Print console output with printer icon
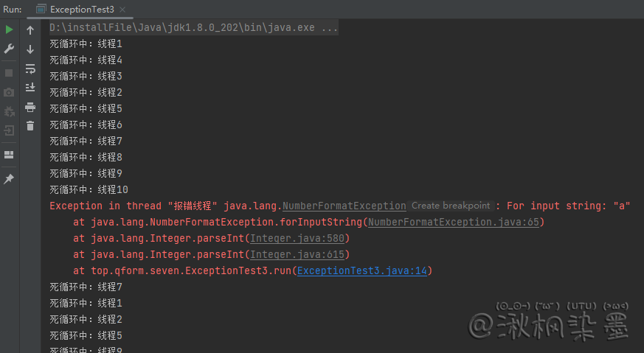This screenshot has width=644, height=353. tap(30, 107)
